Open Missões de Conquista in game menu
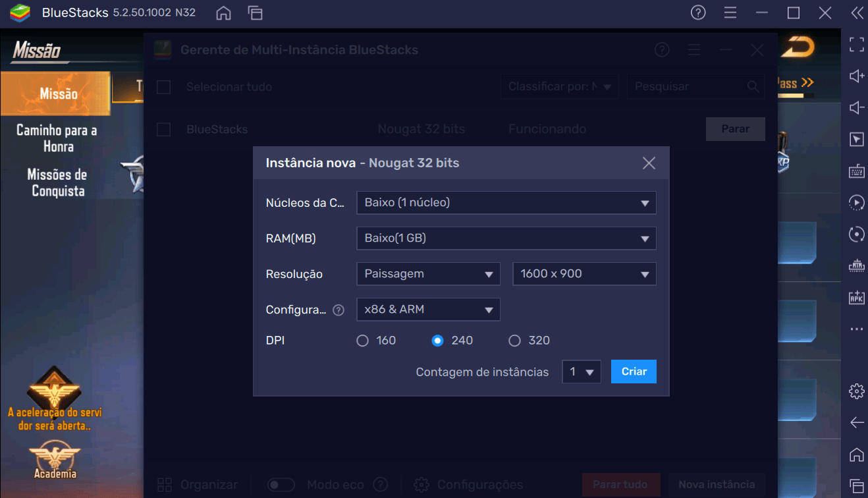 coord(57,183)
